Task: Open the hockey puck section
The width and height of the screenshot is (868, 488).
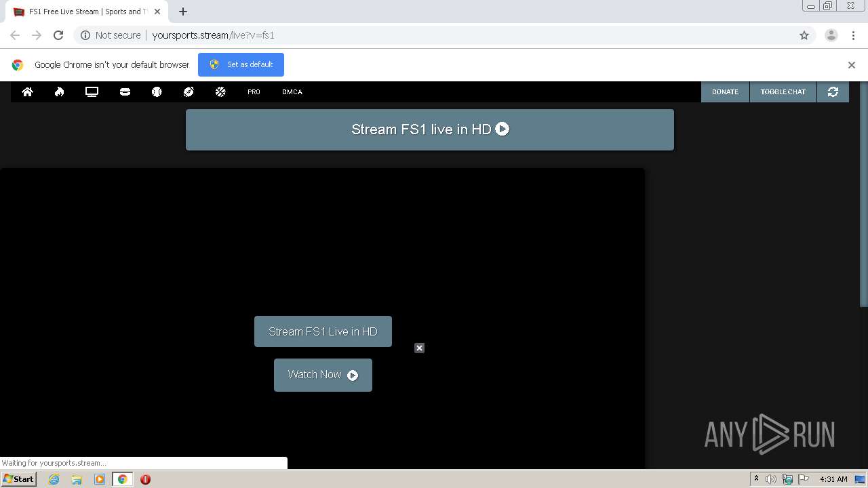Action: click(x=125, y=91)
